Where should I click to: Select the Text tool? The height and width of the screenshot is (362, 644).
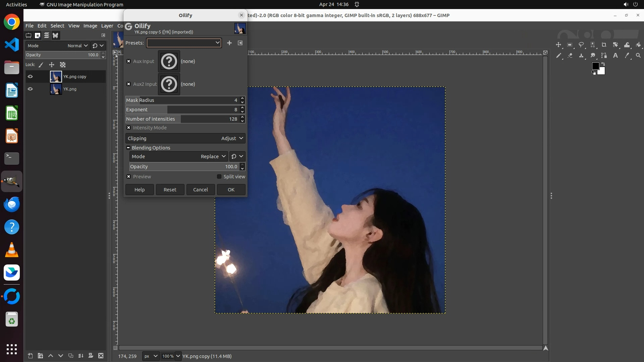(x=615, y=56)
